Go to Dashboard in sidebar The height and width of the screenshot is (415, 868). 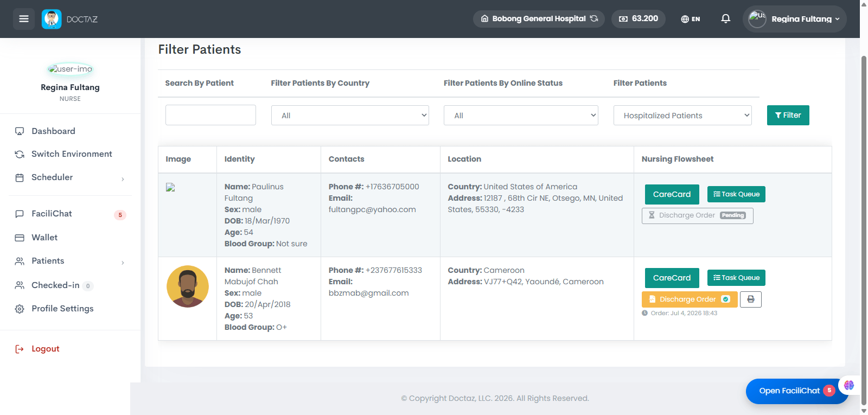(53, 131)
